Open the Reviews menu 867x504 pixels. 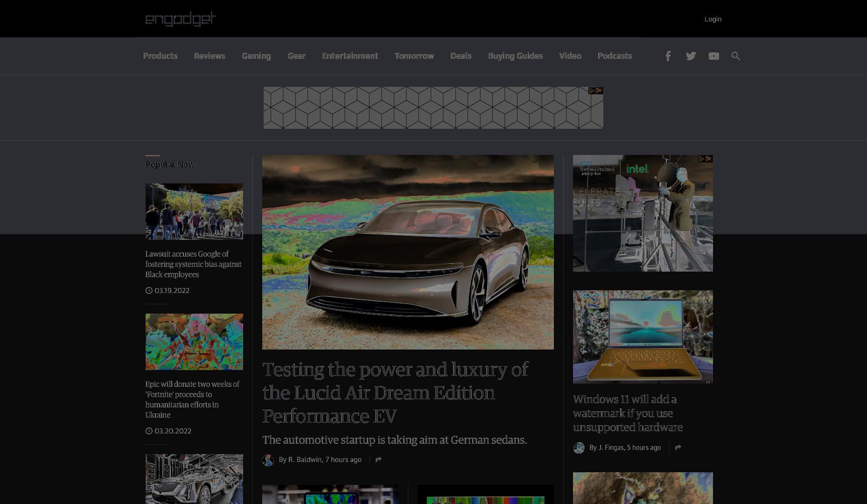click(210, 56)
